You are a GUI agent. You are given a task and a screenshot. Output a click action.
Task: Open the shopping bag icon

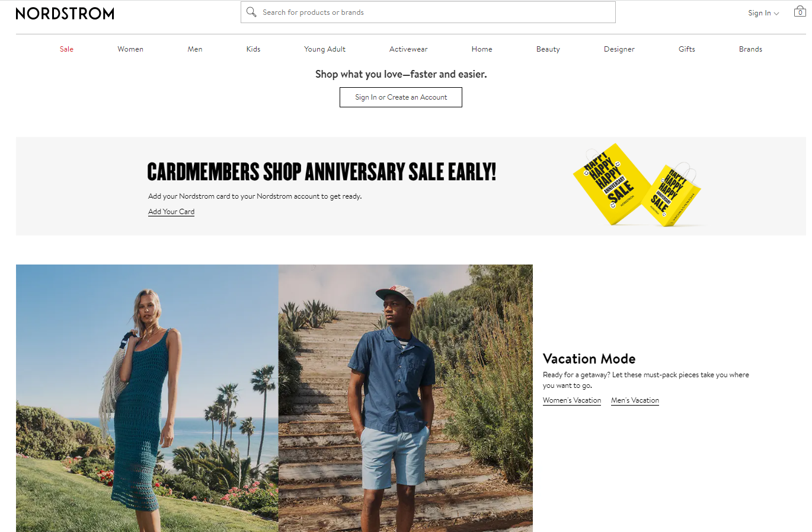coord(800,11)
